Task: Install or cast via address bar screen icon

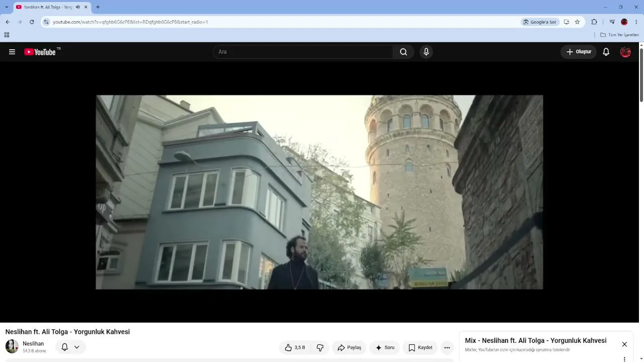Action: click(x=567, y=22)
